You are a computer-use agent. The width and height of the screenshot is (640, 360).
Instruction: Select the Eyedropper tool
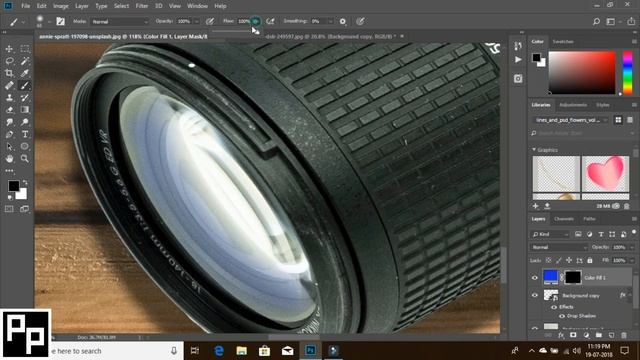pyautogui.click(x=25, y=73)
